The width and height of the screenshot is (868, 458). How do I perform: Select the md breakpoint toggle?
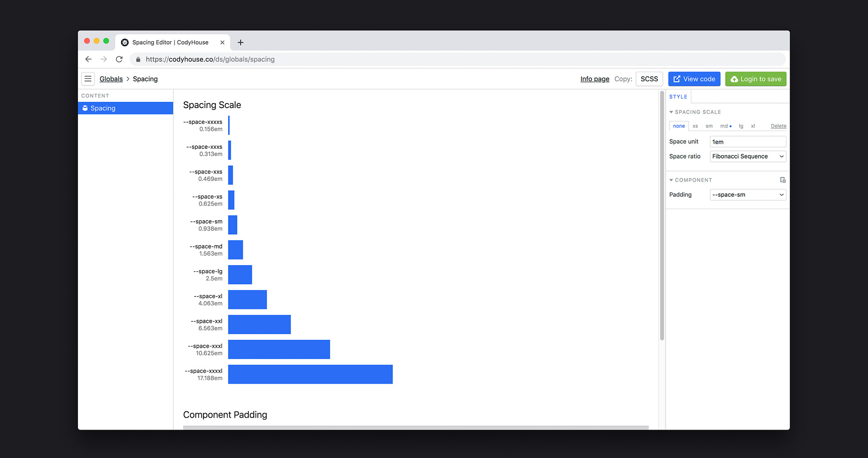724,126
